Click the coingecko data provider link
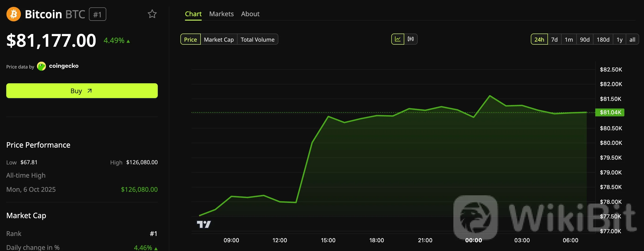The width and height of the screenshot is (644, 251). (64, 66)
